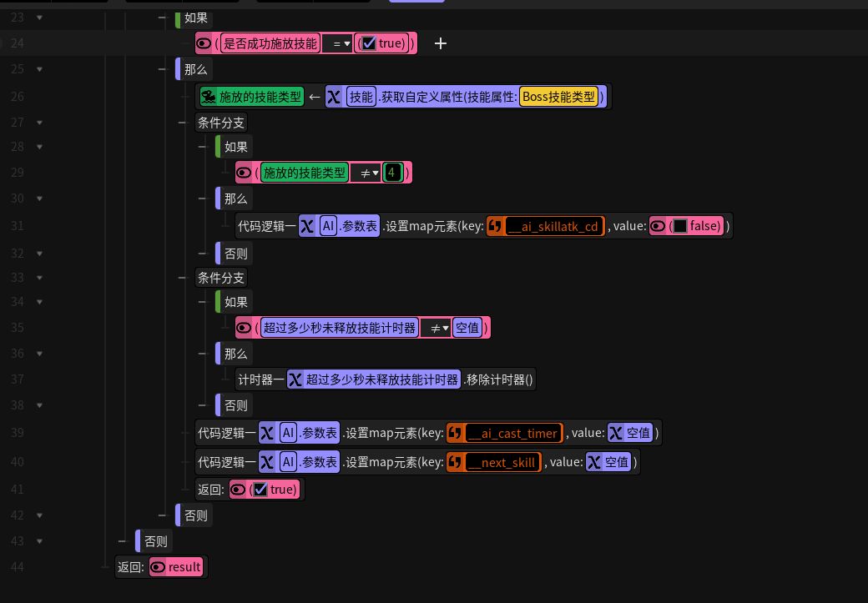Click the variable icon on 施放的技能类型
Screen dimensions: 868x603
pos(209,97)
